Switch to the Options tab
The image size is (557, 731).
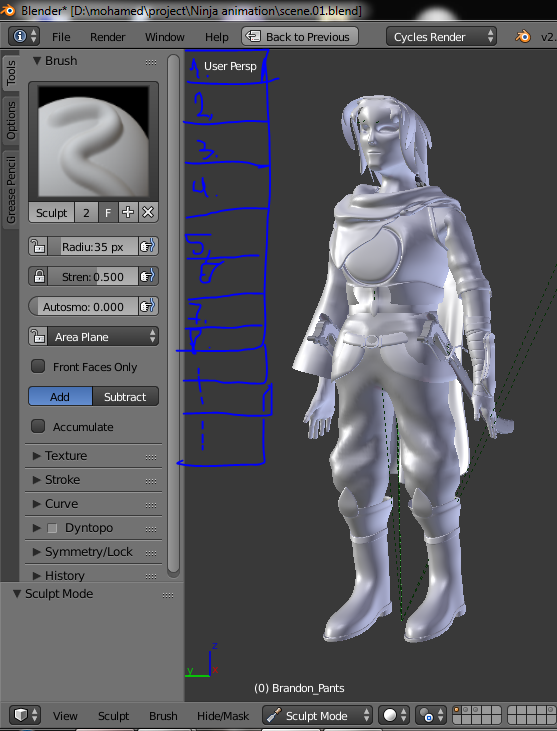(11, 120)
